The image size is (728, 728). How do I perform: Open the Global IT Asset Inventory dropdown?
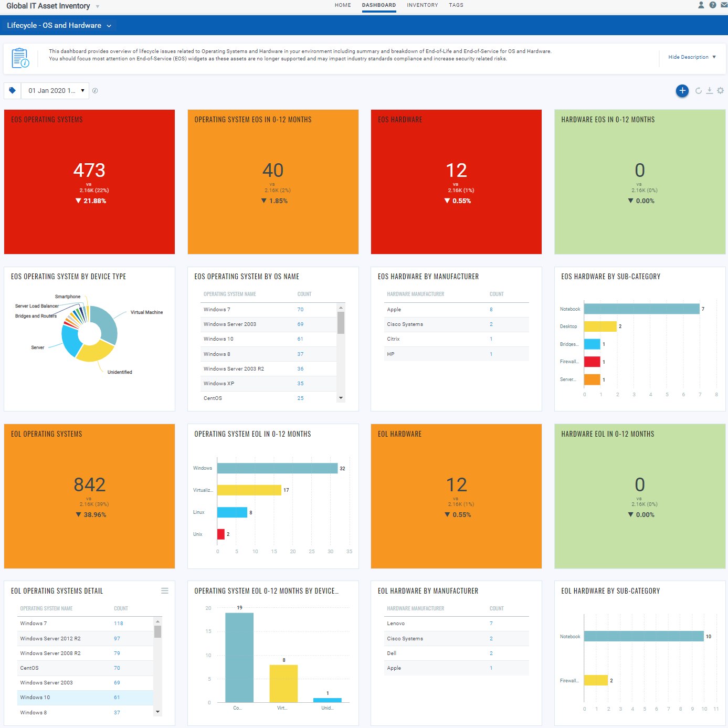tap(97, 6)
